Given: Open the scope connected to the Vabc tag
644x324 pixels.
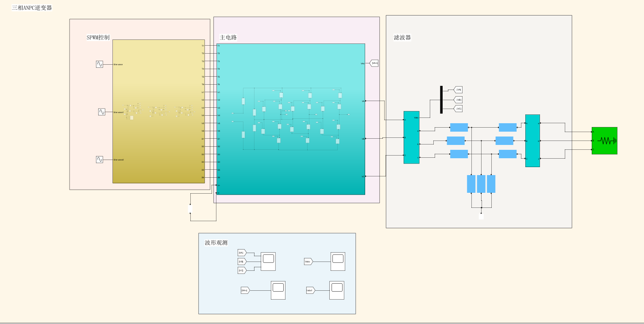Looking at the screenshot, I should [x=337, y=261].
